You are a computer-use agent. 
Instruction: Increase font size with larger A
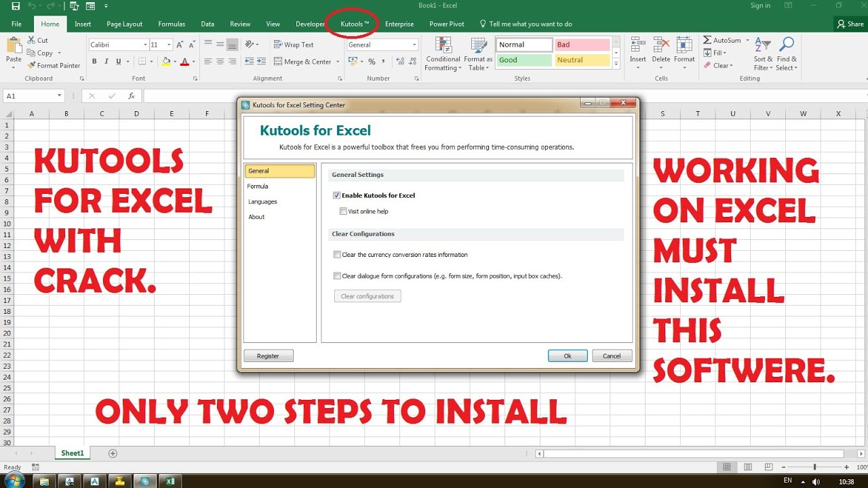coord(180,45)
